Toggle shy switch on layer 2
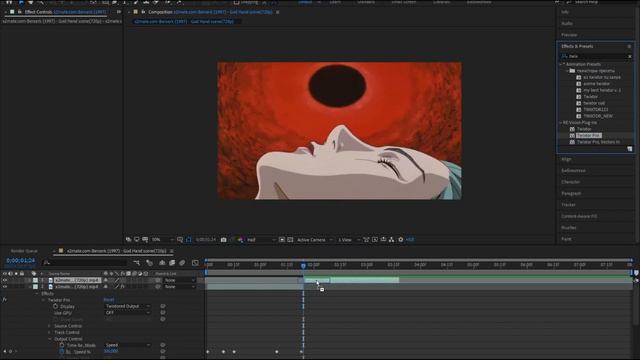The image size is (640, 360). coord(106,287)
